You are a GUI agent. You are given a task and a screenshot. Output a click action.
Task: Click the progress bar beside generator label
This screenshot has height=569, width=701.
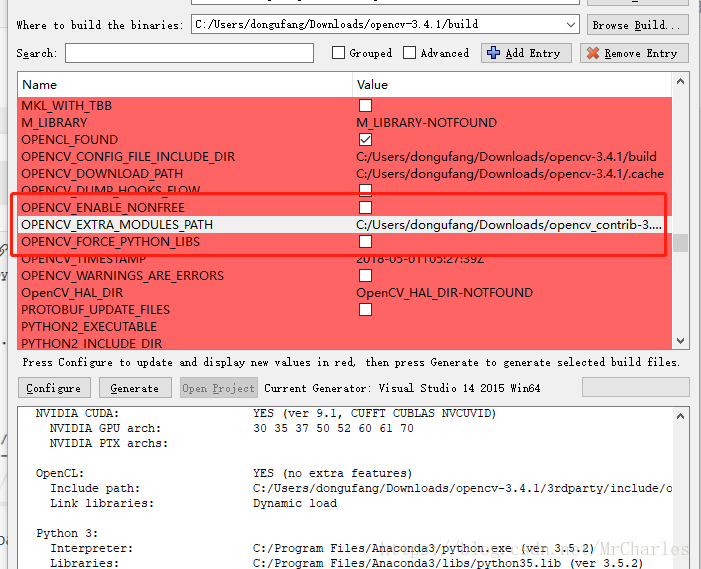point(635,387)
